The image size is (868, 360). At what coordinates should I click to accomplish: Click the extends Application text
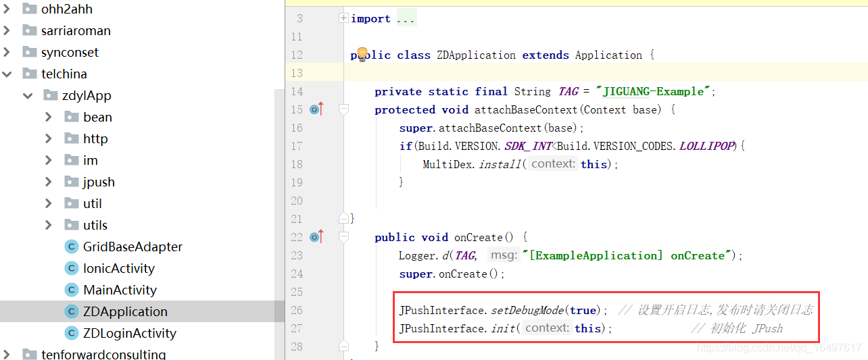pos(582,55)
